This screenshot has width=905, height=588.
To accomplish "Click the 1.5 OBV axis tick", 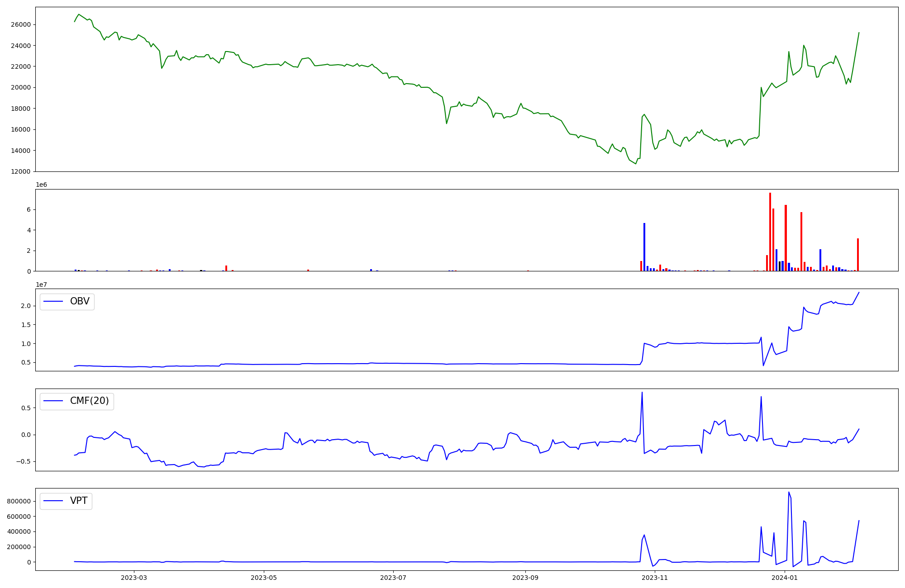I will (26, 325).
